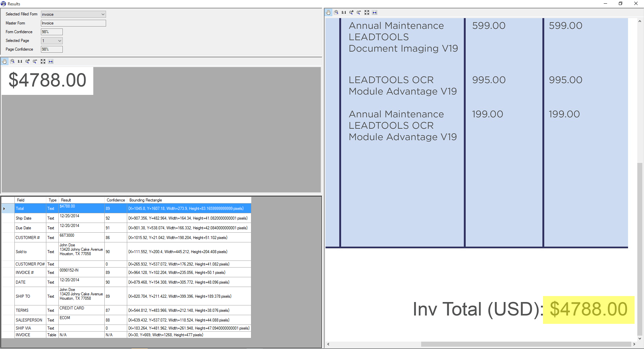Select the SALESPERSON field cell
Screen dimensions: 644x349
30,320
